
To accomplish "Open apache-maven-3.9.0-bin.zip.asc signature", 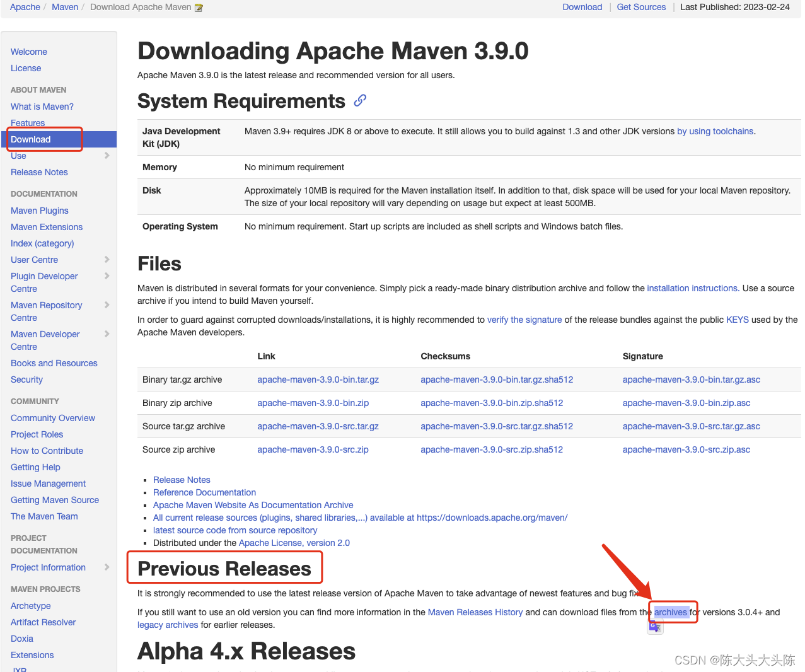I will (686, 403).
